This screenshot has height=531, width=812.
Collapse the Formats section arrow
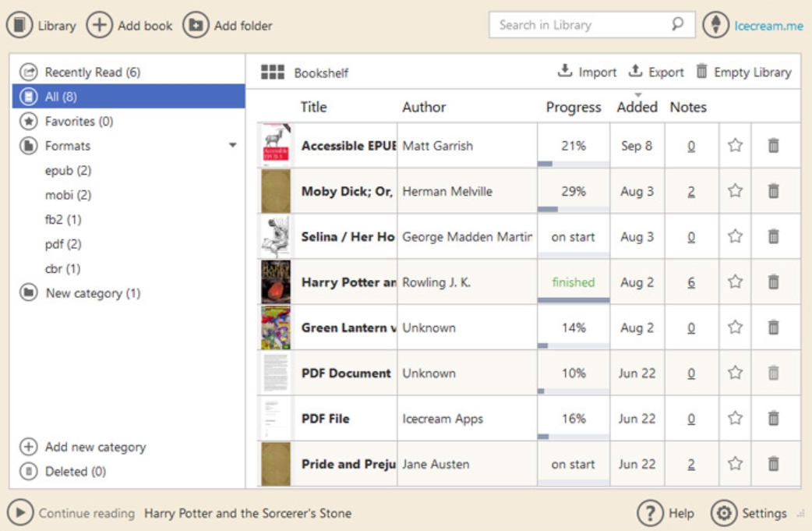click(232, 146)
